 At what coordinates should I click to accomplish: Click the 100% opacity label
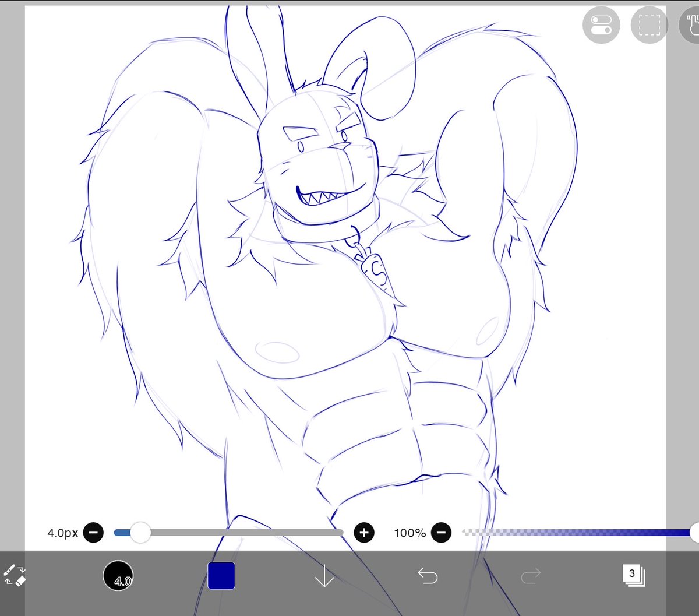click(x=410, y=533)
